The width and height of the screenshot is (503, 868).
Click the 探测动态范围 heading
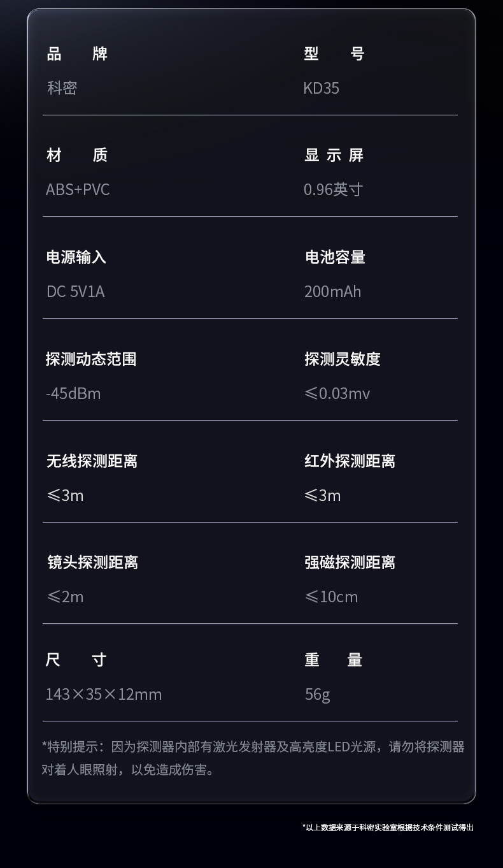(x=91, y=359)
